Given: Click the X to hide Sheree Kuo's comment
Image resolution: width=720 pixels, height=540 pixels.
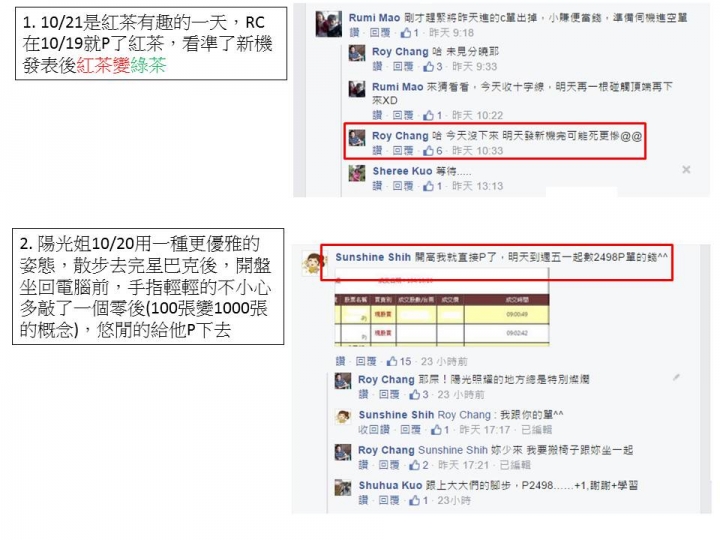Looking at the screenshot, I should 686,170.
